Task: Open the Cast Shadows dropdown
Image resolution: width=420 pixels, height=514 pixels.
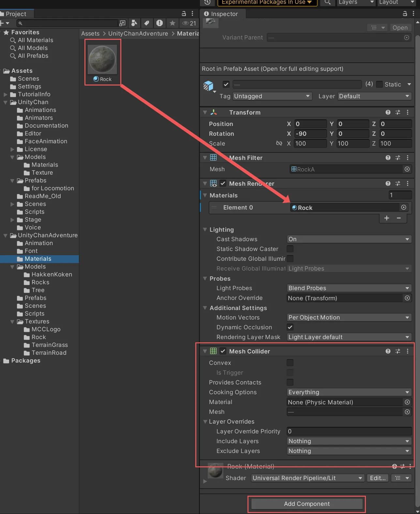Action: (x=349, y=239)
